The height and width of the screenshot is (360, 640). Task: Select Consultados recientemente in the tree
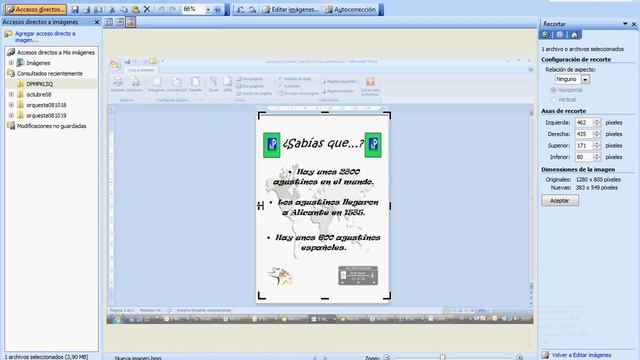click(49, 73)
